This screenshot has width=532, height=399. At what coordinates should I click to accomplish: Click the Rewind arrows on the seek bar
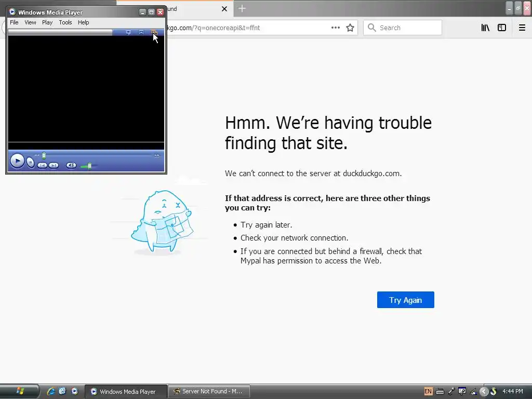pyautogui.click(x=37, y=155)
